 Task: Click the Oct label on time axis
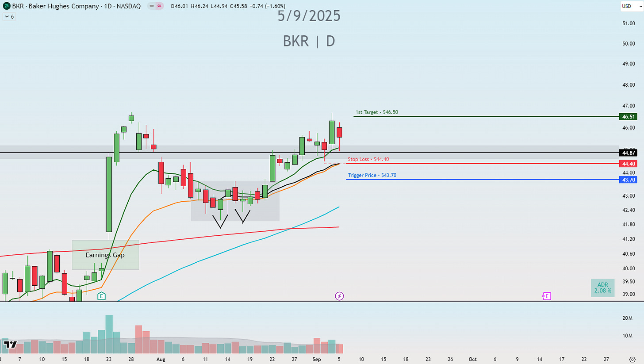472,359
